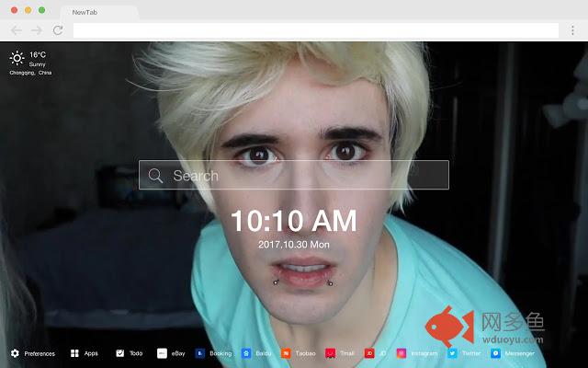Open the Apps grid icon
The image size is (588, 368).
(x=74, y=353)
